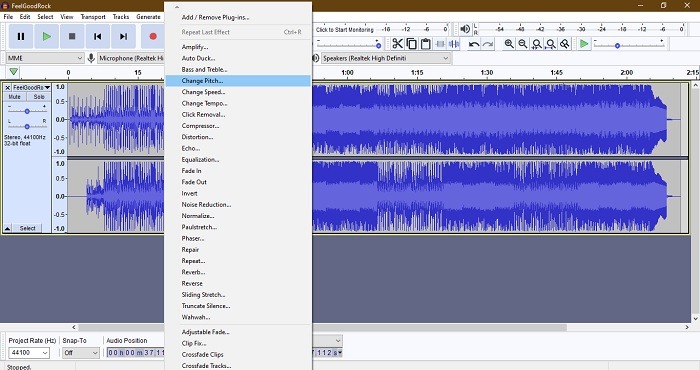Undo the last action
700x370 pixels.
tap(474, 44)
